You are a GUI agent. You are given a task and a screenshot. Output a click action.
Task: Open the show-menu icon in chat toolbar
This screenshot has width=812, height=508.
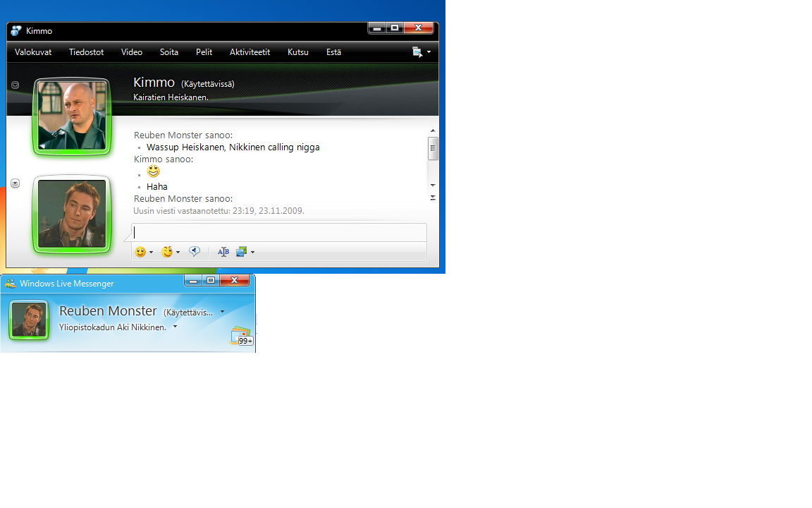[x=417, y=52]
